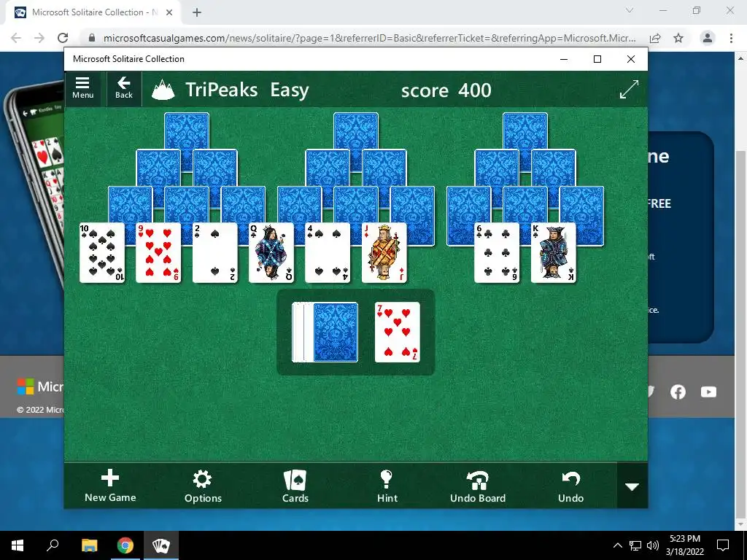This screenshot has height=560, width=747.
Task: Select the 2 of spades card
Action: (x=215, y=253)
